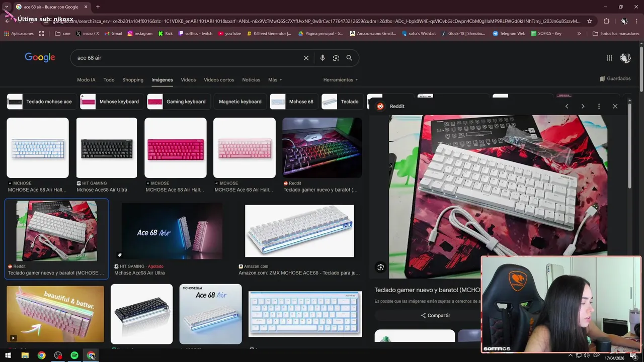Image resolution: width=644 pixels, height=362 pixels.
Task: Click the magnifier search button
Action: (x=349, y=58)
